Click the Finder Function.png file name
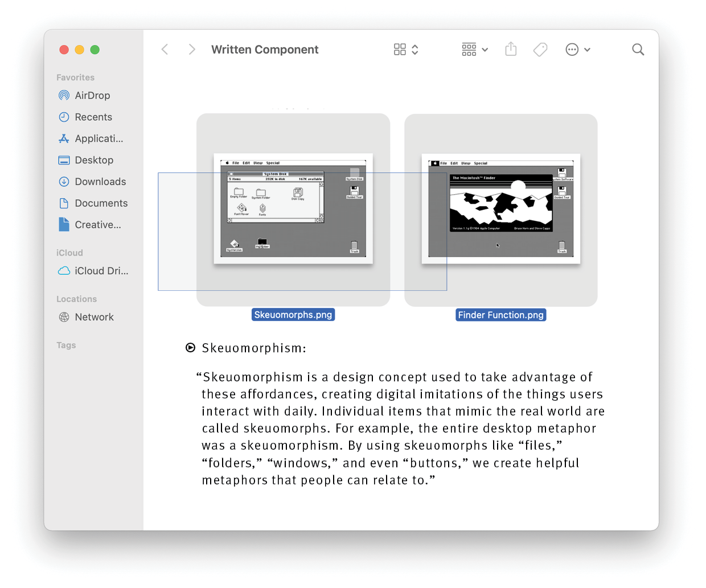706x588 pixels. tap(501, 315)
